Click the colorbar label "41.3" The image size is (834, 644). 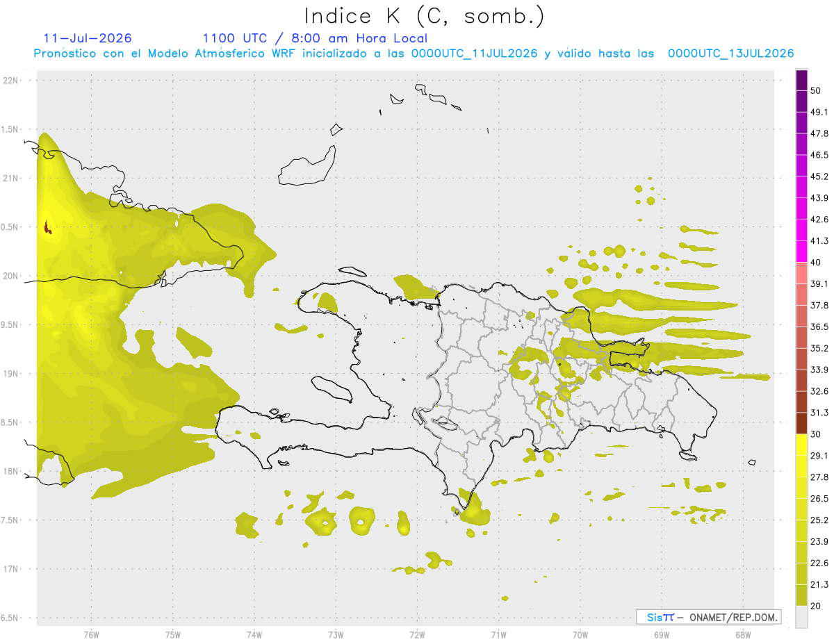pos(819,241)
